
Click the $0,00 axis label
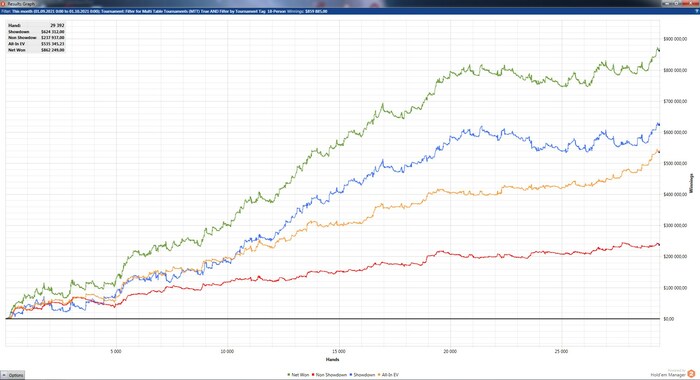[669, 319]
